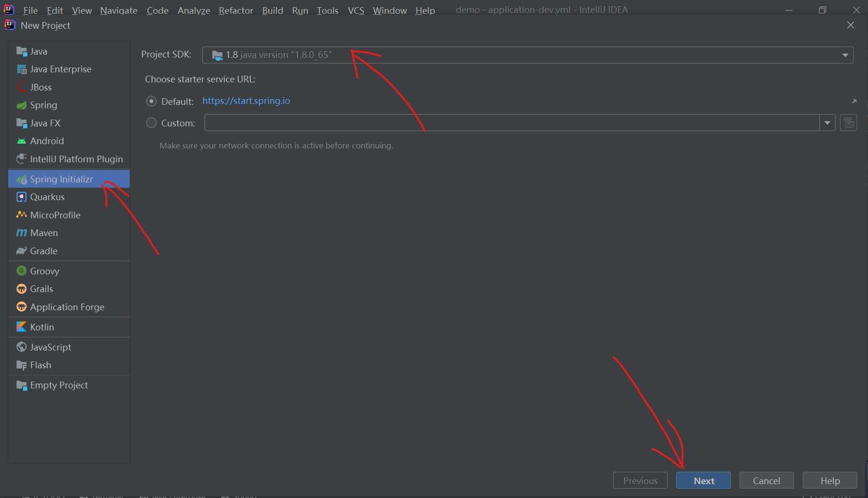868x498 pixels.
Task: Click the Help button in dialog
Action: 830,480
